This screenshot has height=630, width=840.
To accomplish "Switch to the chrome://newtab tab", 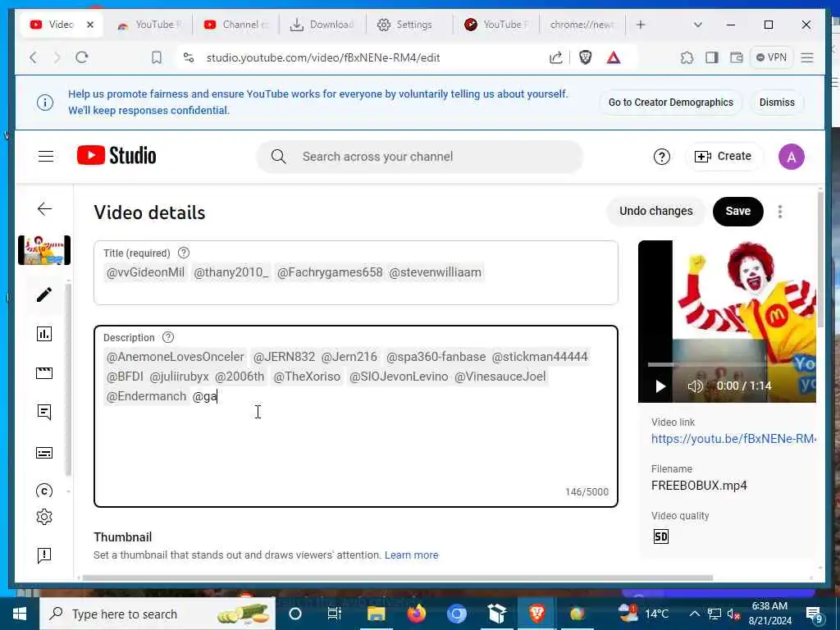I will point(582,25).
